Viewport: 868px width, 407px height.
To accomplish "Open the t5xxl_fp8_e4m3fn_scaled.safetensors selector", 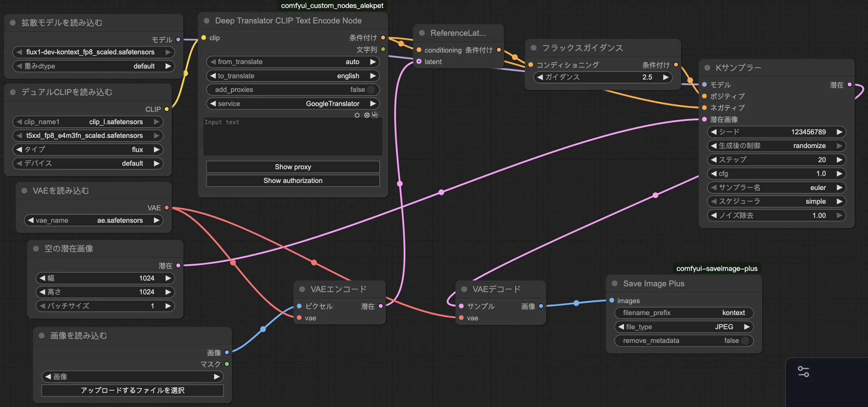I will pos(88,136).
